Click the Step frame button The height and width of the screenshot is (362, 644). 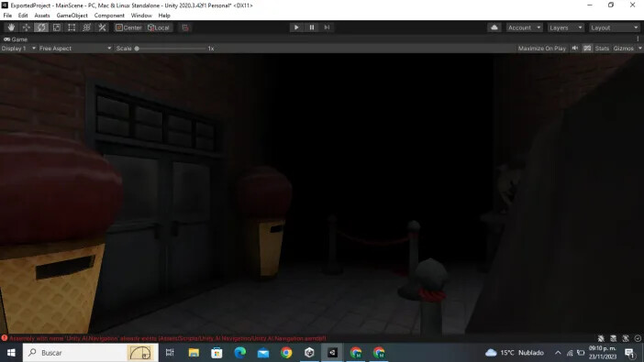click(327, 27)
